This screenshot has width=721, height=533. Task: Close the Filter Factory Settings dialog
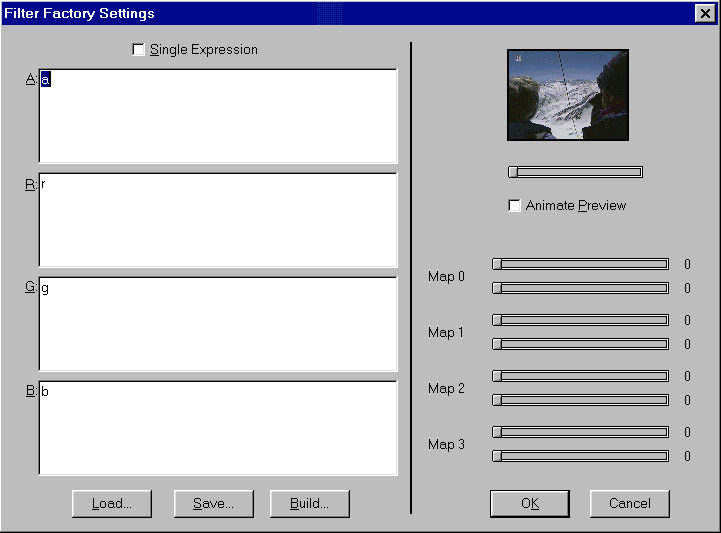(x=703, y=13)
